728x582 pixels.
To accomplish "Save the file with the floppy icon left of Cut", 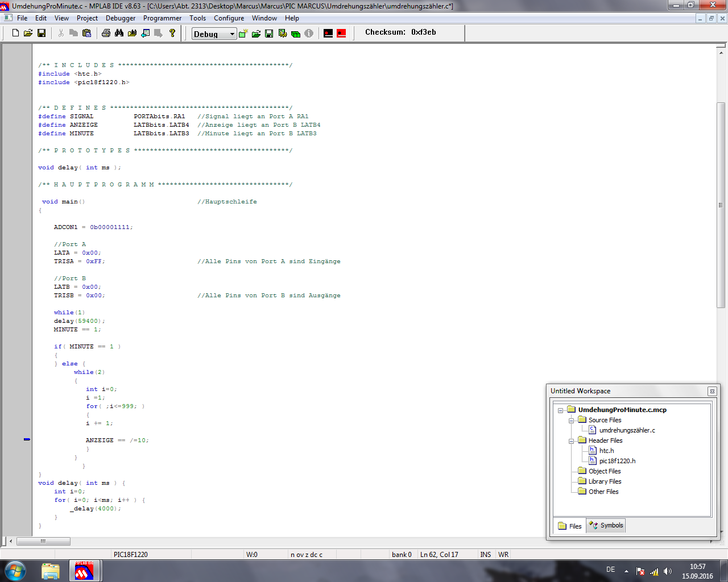I will coord(42,33).
